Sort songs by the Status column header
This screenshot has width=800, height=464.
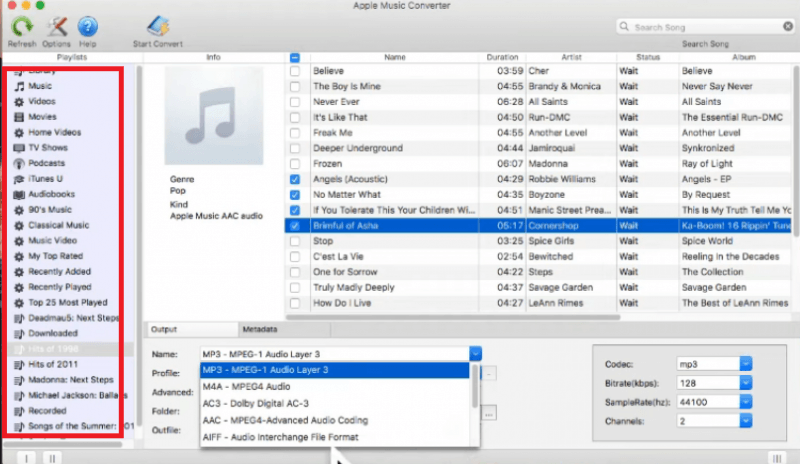pos(648,57)
